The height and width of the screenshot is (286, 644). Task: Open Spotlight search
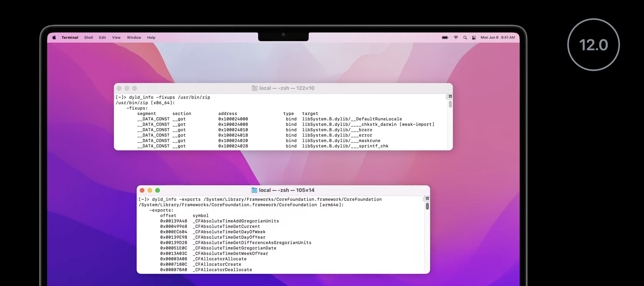click(x=465, y=37)
